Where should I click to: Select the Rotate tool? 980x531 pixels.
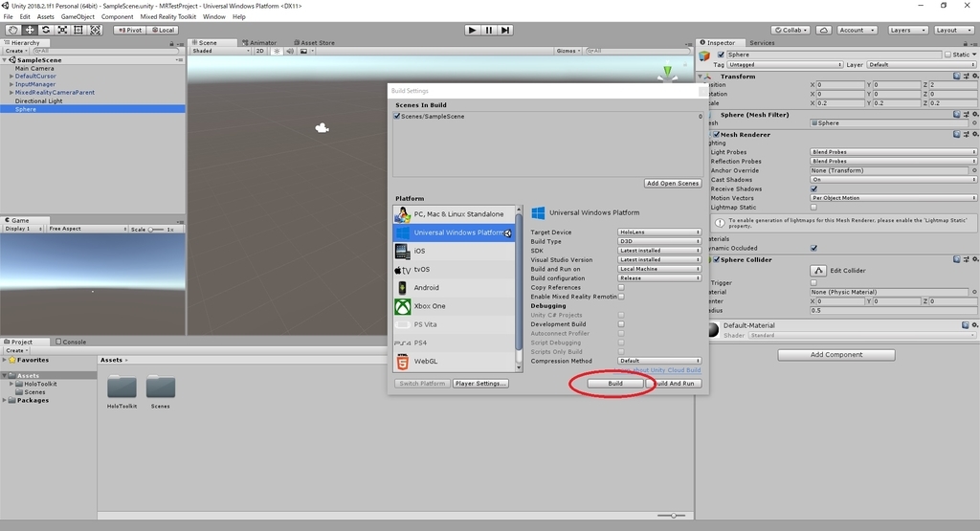tap(46, 30)
